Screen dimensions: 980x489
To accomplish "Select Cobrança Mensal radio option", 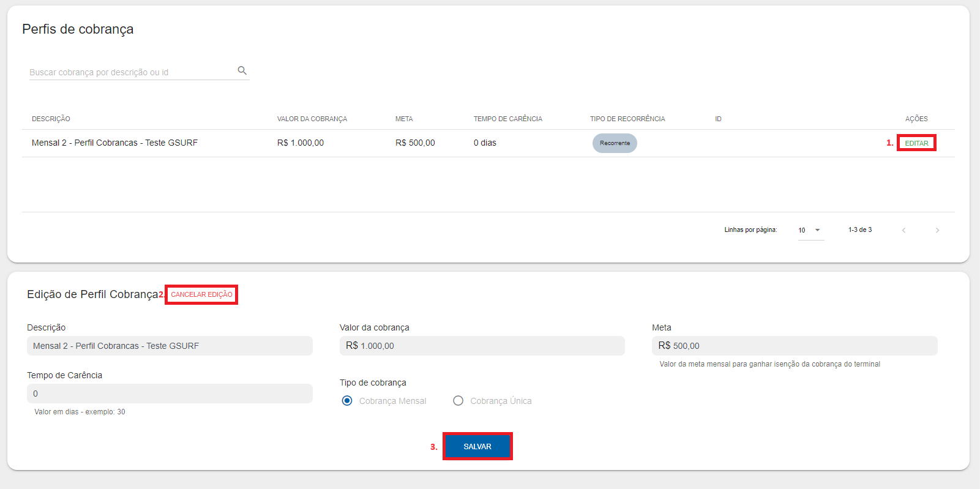I will click(347, 401).
